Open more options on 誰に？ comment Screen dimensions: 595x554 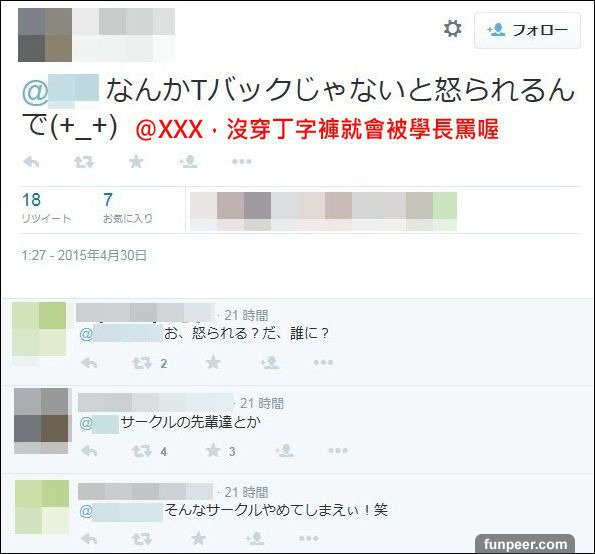pyautogui.click(x=323, y=363)
